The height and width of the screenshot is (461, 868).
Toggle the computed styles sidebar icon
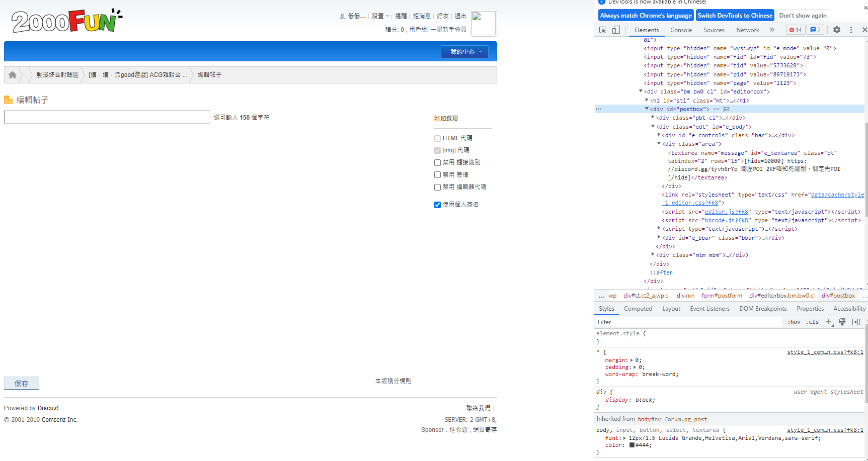[856, 322]
